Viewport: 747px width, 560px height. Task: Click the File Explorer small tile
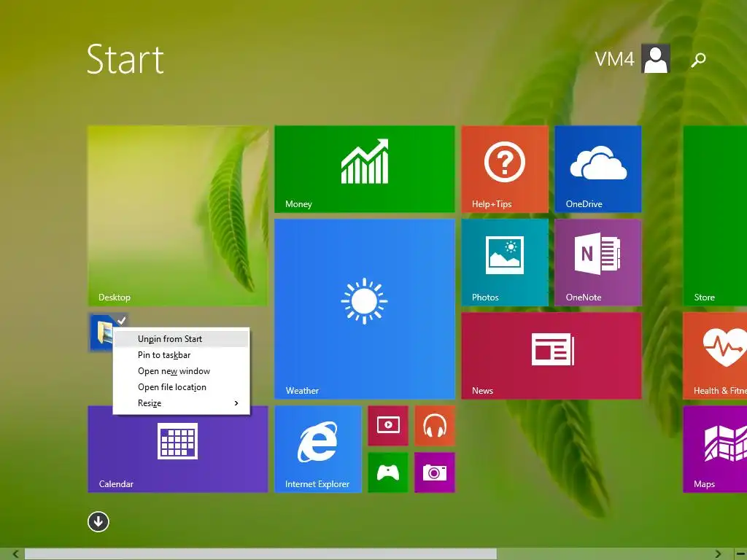(x=101, y=332)
